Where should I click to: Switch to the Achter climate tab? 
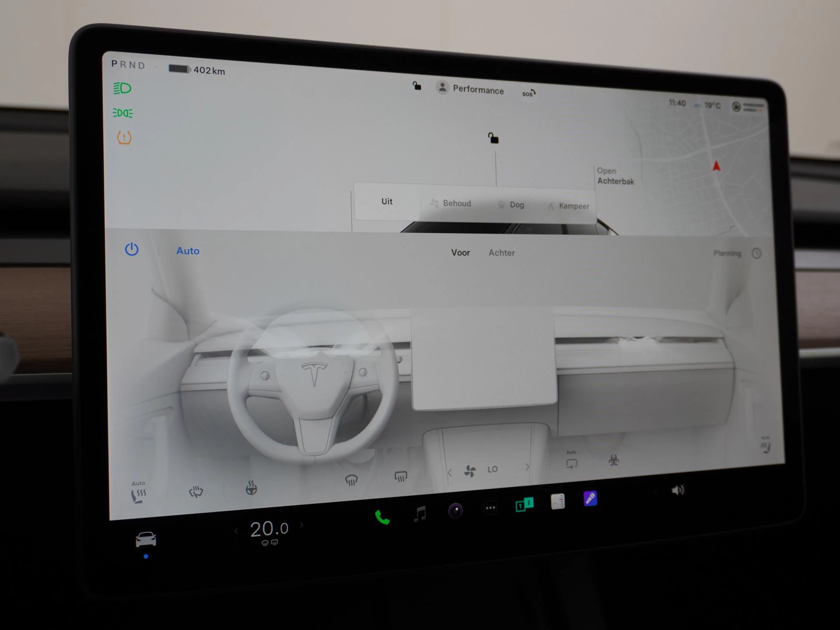coord(501,253)
